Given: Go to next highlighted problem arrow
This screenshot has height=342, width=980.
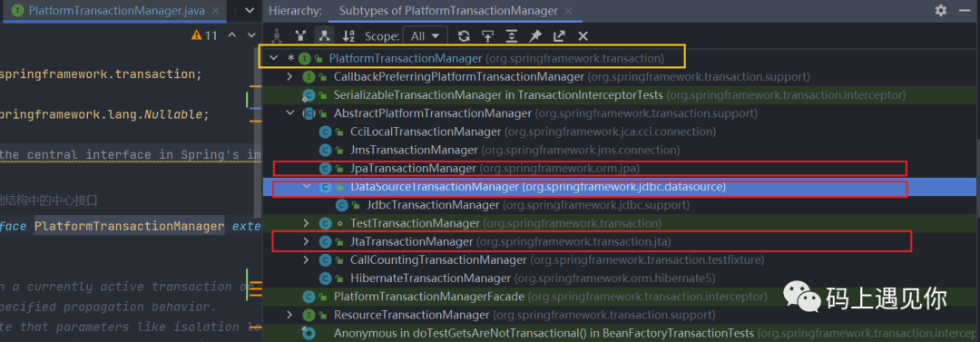Looking at the screenshot, I should (252, 35).
